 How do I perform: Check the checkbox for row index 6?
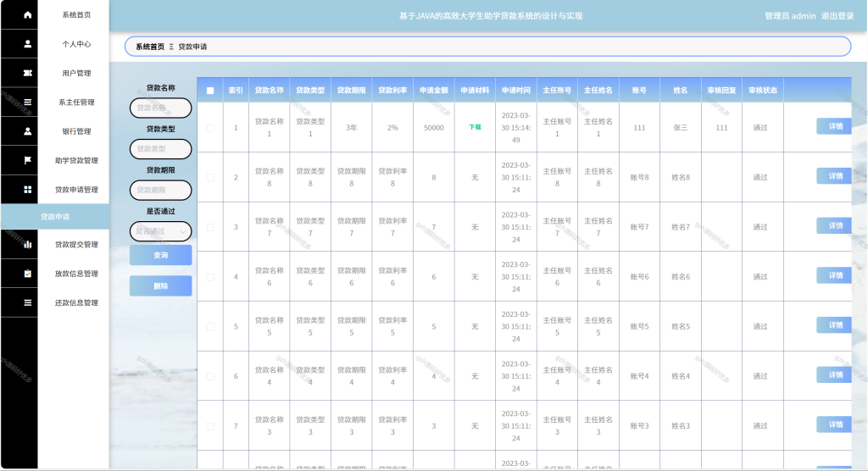(210, 376)
